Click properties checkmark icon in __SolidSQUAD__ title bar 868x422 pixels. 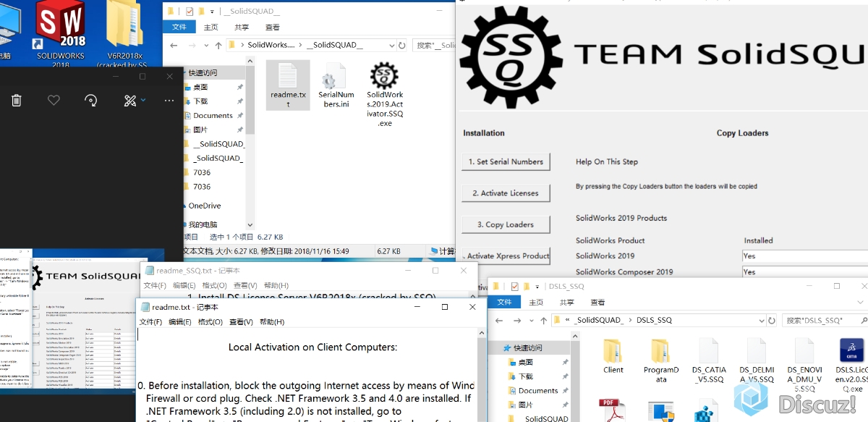pyautogui.click(x=190, y=12)
